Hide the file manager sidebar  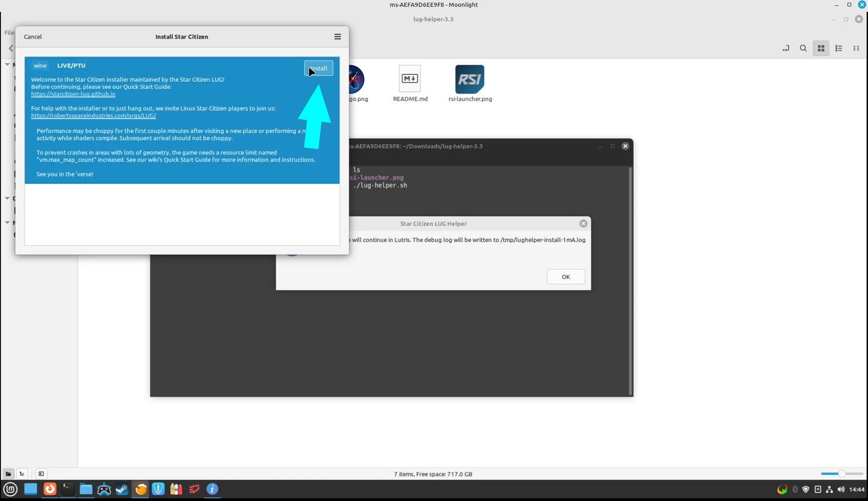point(41,474)
